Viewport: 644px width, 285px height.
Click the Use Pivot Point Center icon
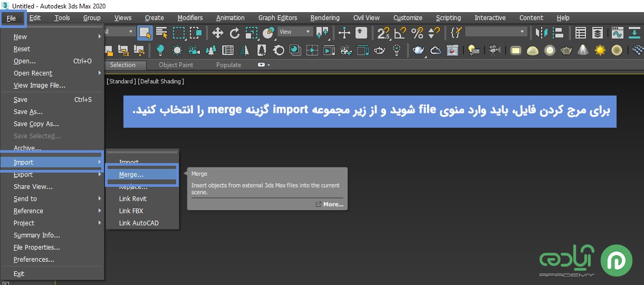[x=322, y=33]
